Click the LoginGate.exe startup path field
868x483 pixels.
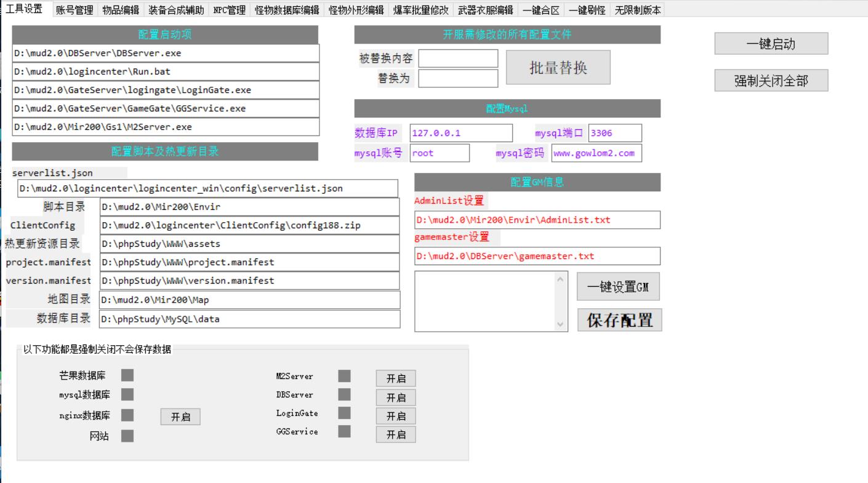[x=166, y=90]
